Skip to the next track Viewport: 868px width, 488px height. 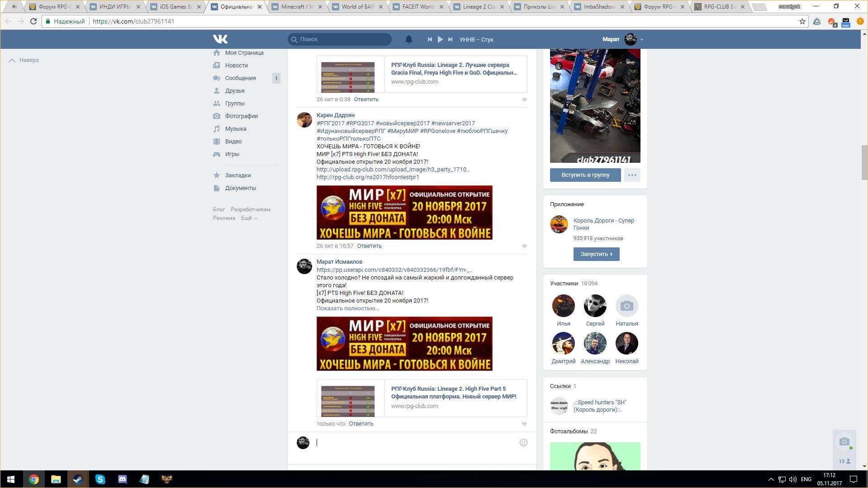point(450,39)
